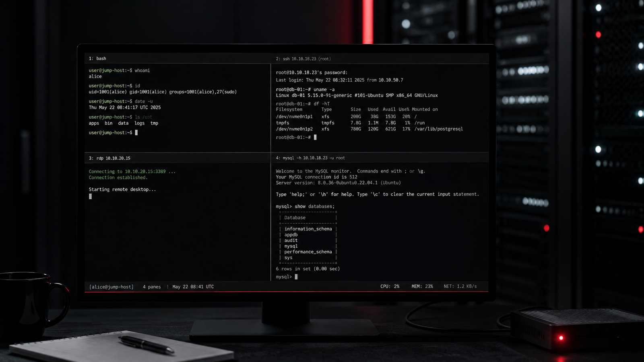Viewport: 644px width, 362px height.
Task: Select the "Linux db-01 5.15.0-91-generic" output line
Action: 357,95
